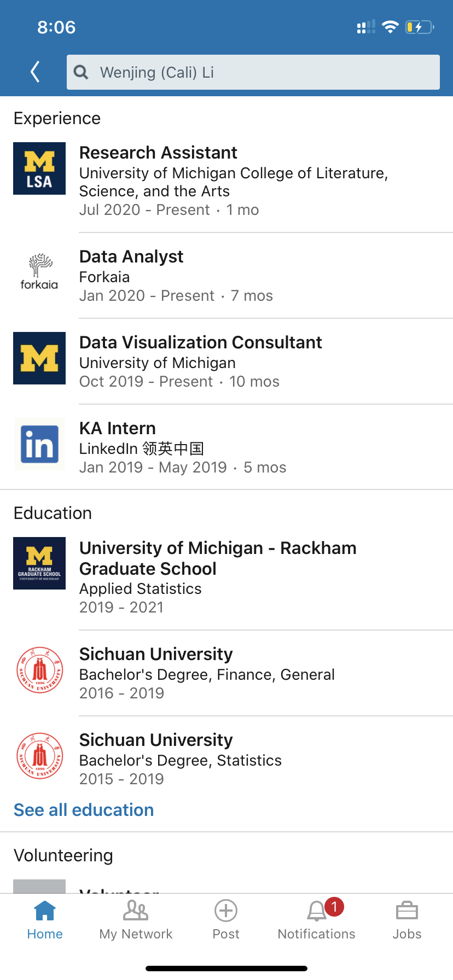
Task: Focus the Wenjing (Cali) Li search field
Action: coord(263,72)
